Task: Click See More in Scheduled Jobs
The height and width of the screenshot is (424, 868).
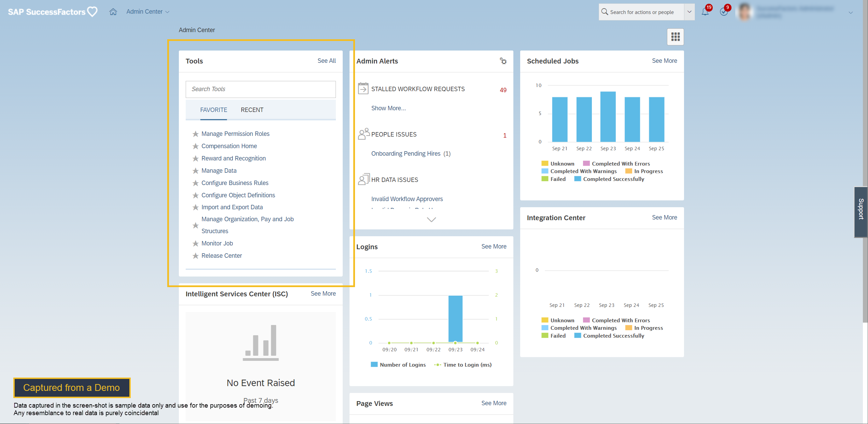Action: click(x=664, y=61)
